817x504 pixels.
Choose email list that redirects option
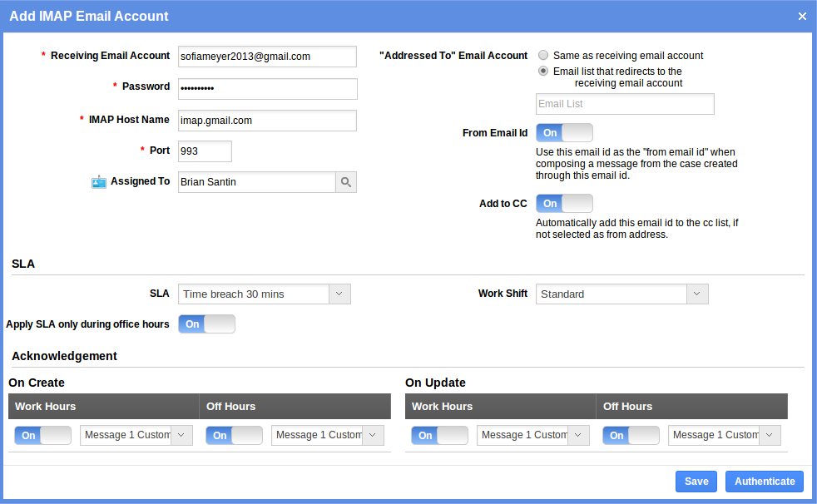click(544, 71)
